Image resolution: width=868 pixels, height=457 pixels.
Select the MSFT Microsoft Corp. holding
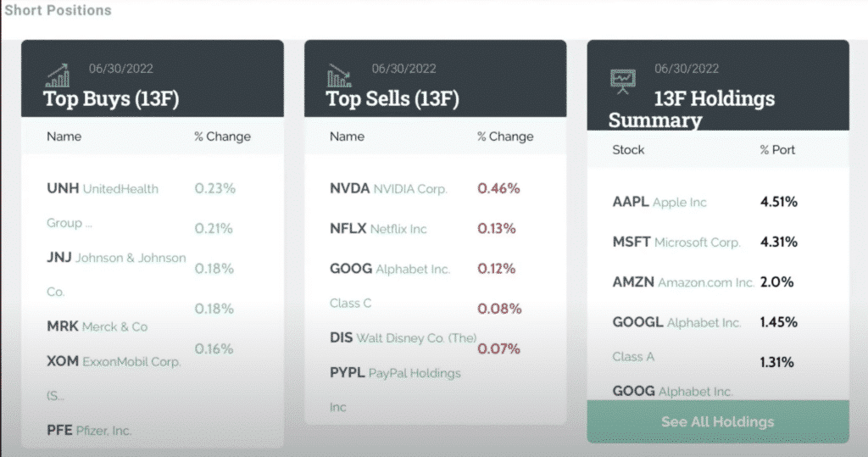point(676,242)
